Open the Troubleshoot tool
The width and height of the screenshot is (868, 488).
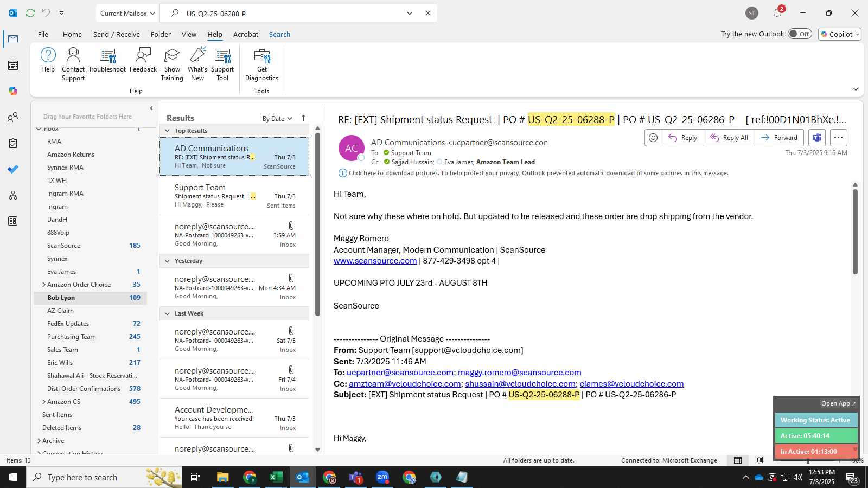click(x=107, y=60)
